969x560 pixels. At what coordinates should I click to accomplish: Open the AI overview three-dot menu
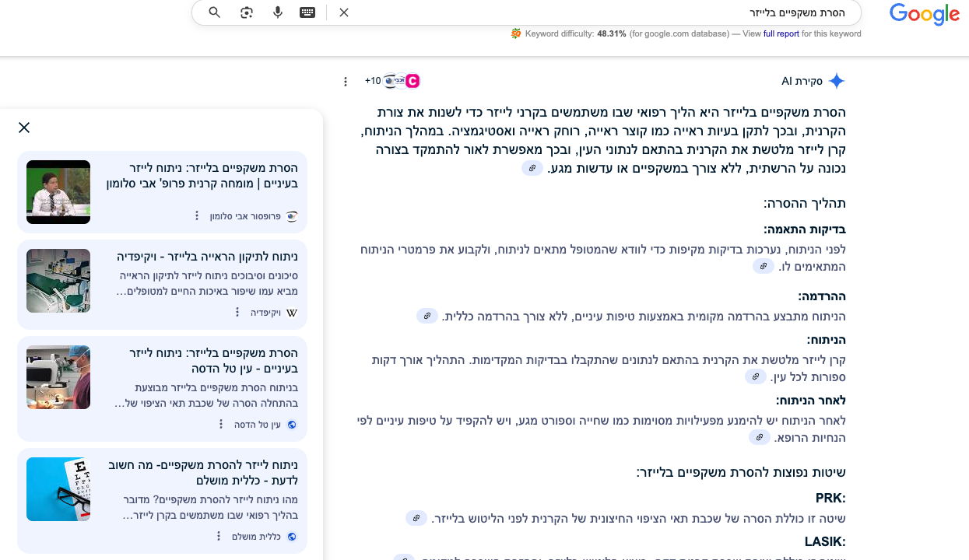346,82
